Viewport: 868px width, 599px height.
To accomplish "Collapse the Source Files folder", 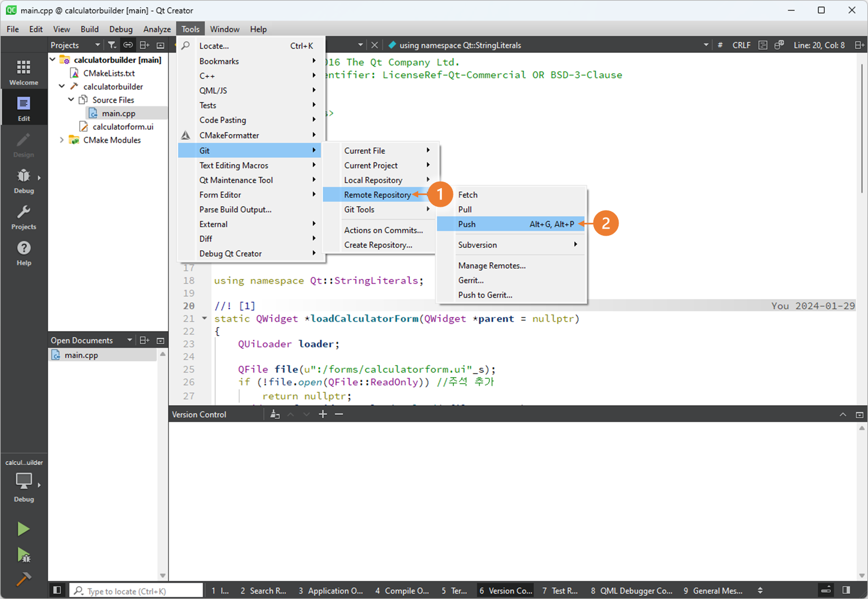I will [x=71, y=99].
